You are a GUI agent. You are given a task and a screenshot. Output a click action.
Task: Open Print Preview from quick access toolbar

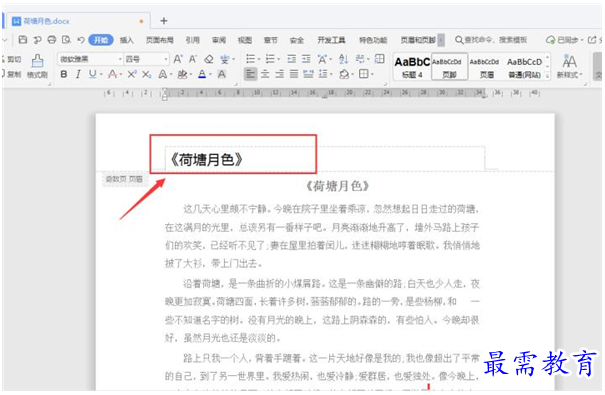click(x=66, y=40)
